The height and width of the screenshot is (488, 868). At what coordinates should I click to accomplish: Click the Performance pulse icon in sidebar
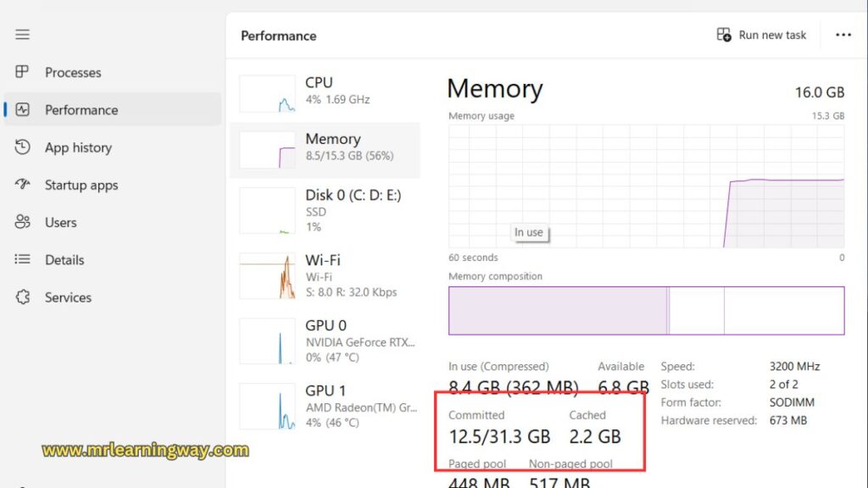coord(23,110)
